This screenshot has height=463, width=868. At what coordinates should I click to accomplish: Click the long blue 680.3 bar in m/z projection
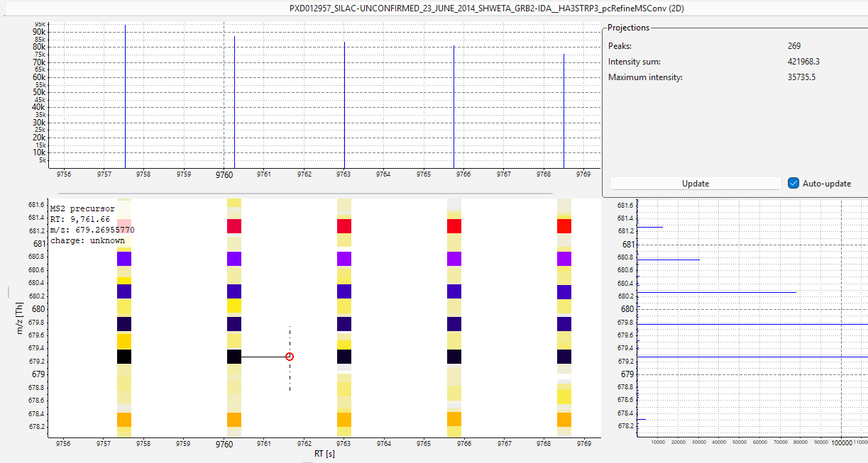pyautogui.click(x=717, y=292)
